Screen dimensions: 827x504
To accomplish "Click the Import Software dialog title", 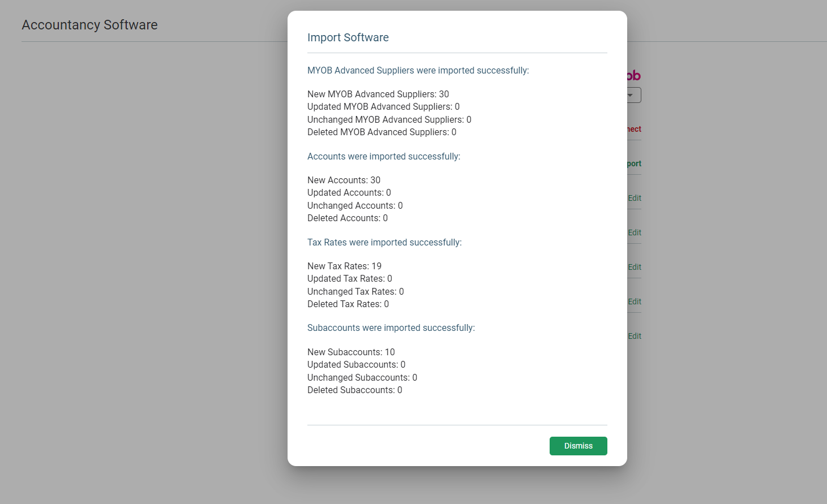I will [x=348, y=37].
